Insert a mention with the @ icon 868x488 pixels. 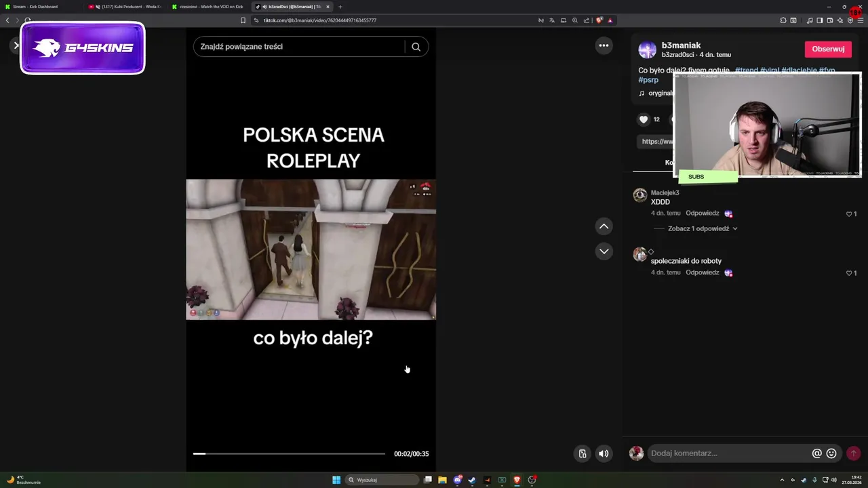[817, 453]
